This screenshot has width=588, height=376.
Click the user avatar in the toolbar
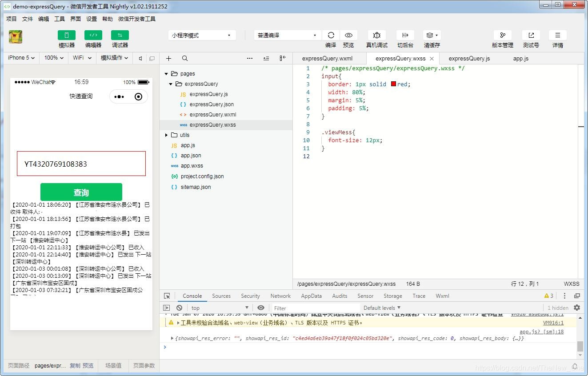(16, 37)
